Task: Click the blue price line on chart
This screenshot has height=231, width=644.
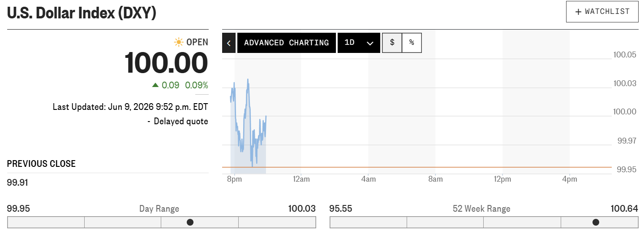Action: tap(248, 121)
